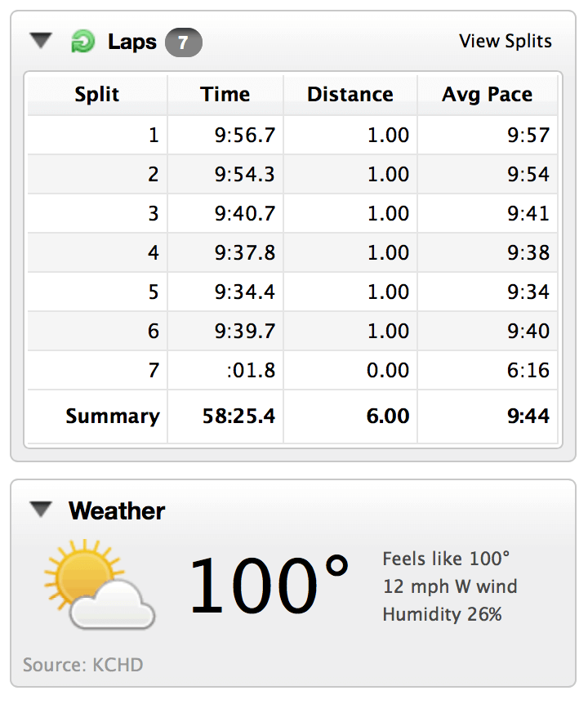
Task: Open the View Splits link
Action: click(506, 42)
